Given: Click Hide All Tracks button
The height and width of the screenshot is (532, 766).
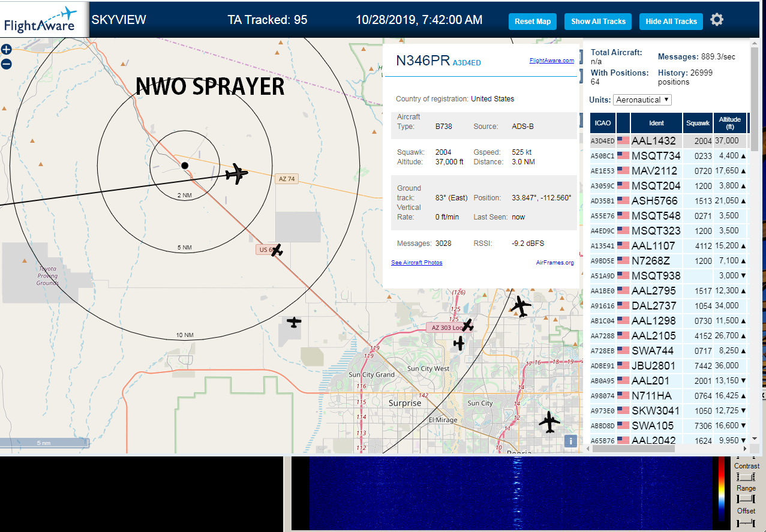Looking at the screenshot, I should coord(671,21).
